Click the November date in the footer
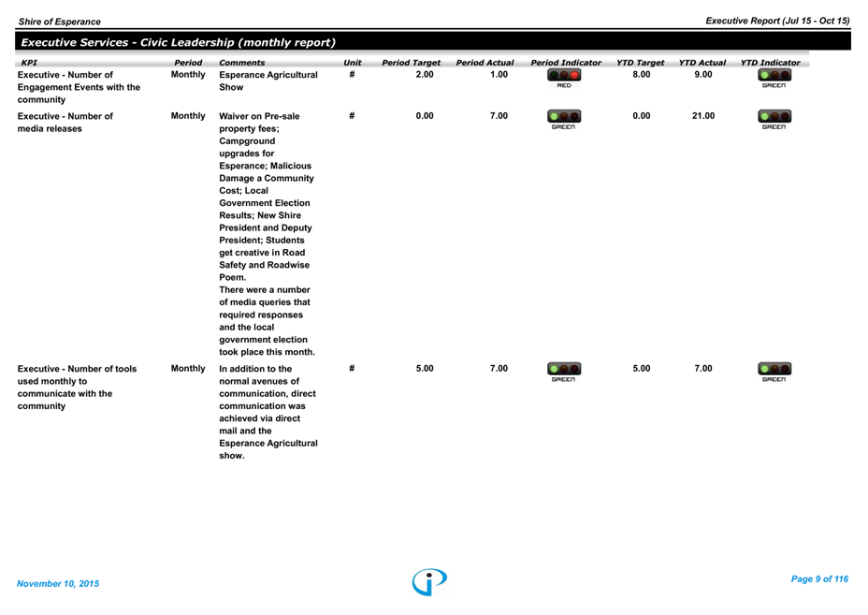The image size is (868, 615). coord(58,584)
